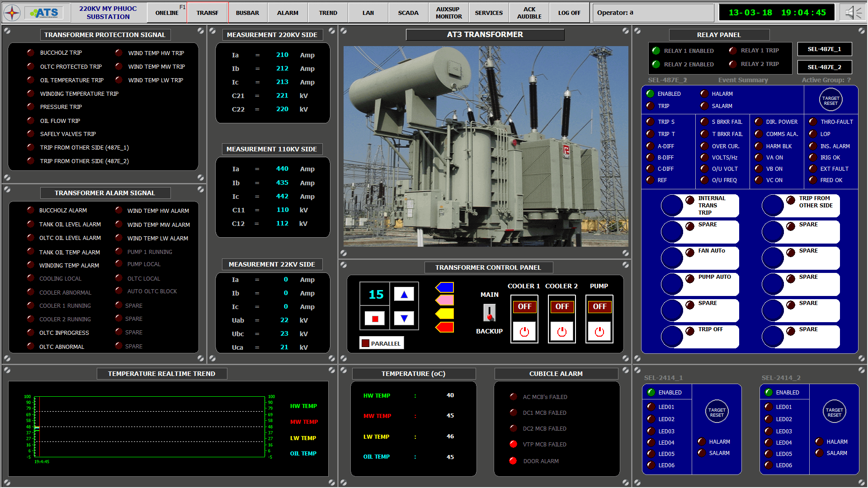Click the speaker mute icon

[x=853, y=13]
